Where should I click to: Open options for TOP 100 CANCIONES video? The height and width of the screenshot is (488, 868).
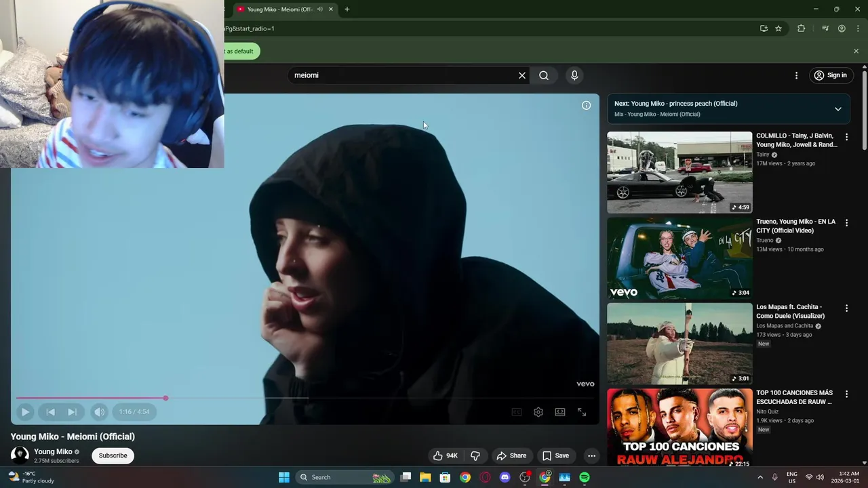coord(846,394)
